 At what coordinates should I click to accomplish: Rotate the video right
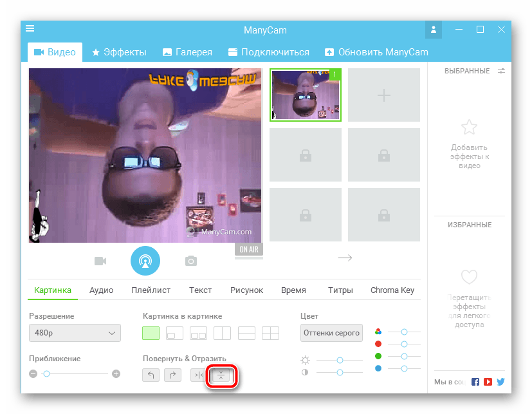(x=172, y=375)
